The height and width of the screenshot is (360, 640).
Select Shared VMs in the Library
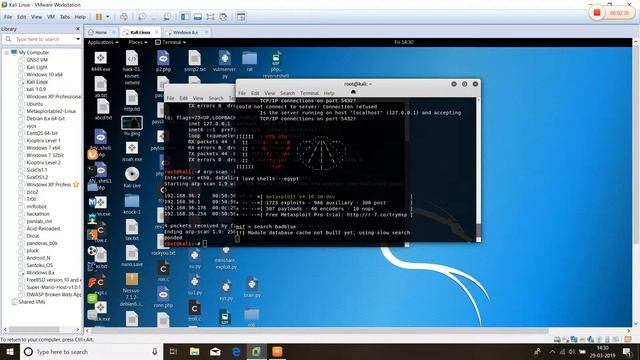[31, 302]
